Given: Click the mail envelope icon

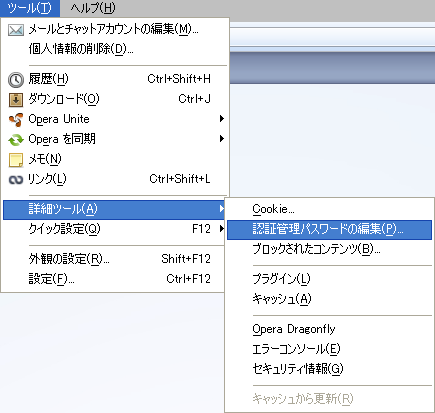Looking at the screenshot, I should click(x=16, y=30).
